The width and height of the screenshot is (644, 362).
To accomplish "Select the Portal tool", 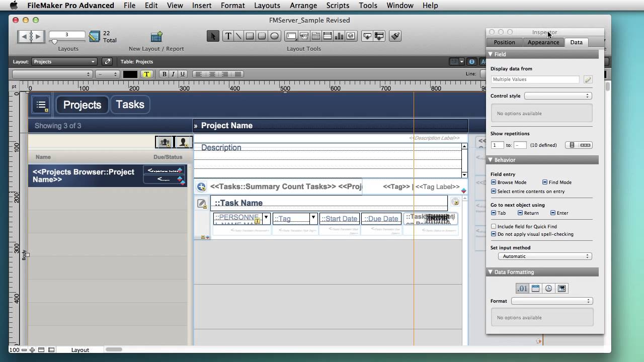I will pos(328,36).
